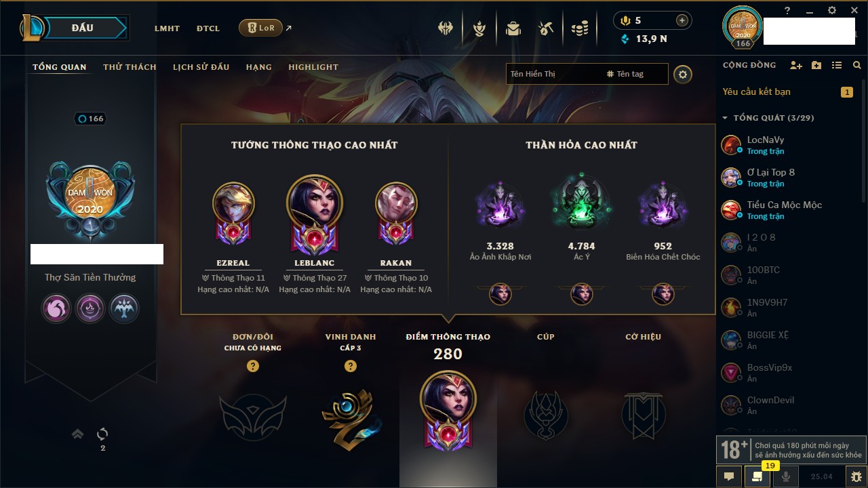The image size is (868, 488).
Task: Click the plus button to buy RP
Action: tap(682, 20)
